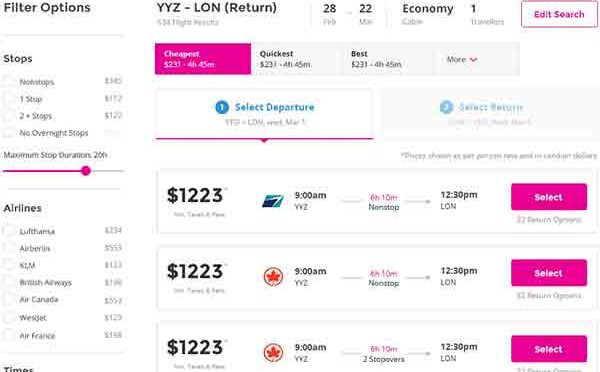This screenshot has height=372, width=600.
Task: Click the flight arrow on the first Nonstop result
Action: (x=417, y=201)
